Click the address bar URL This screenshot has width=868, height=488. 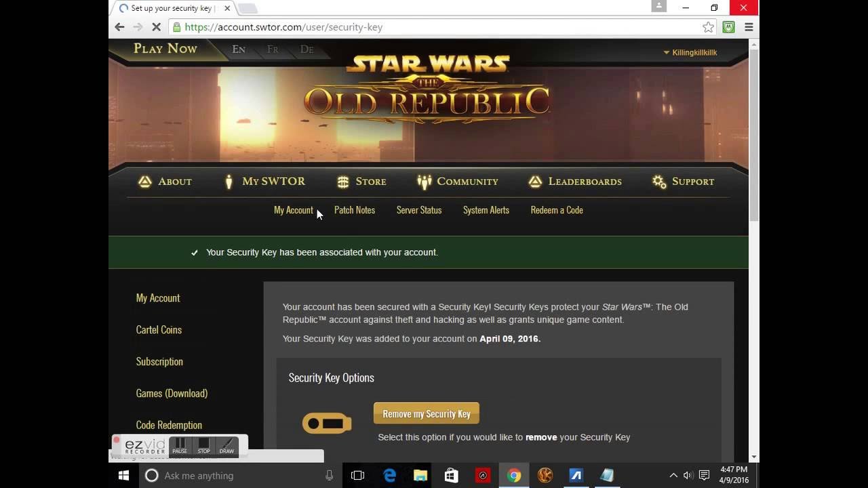[283, 27]
